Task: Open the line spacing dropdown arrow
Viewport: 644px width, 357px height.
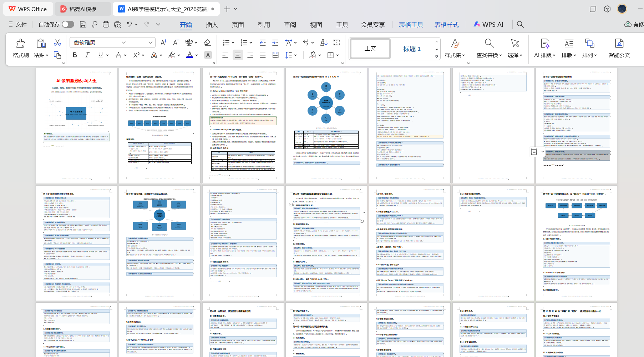Action: pyautogui.click(x=295, y=55)
